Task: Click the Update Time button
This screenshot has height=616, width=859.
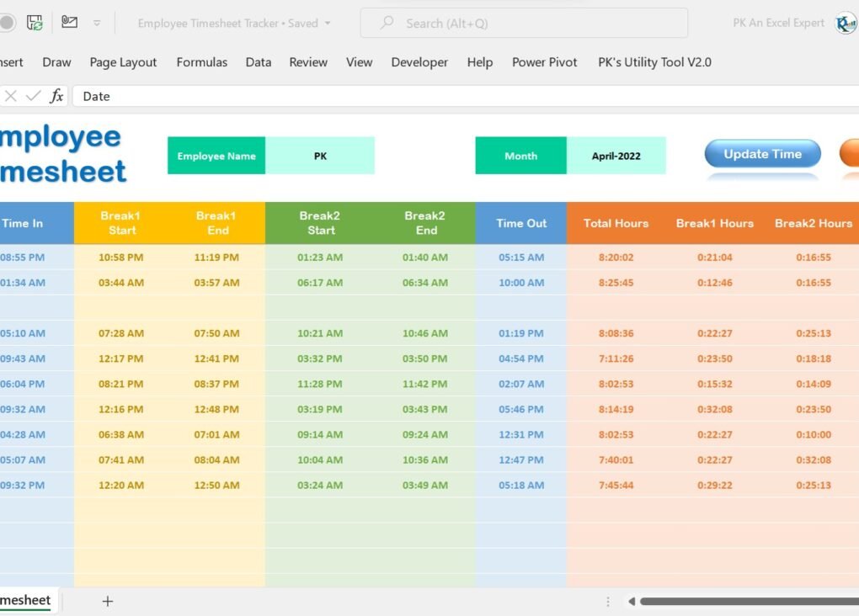Action: pos(763,154)
